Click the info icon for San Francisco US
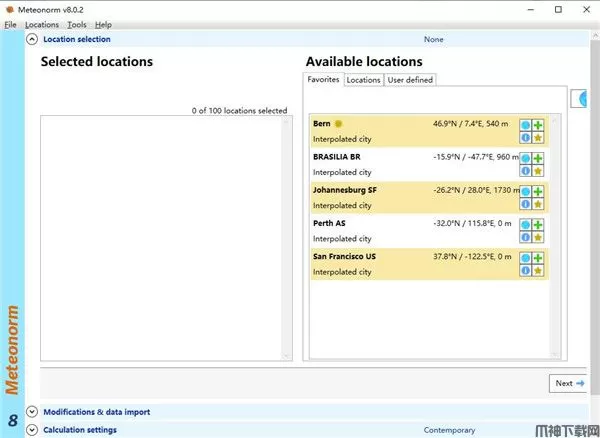Screen dimensions: 600x438 526,270
